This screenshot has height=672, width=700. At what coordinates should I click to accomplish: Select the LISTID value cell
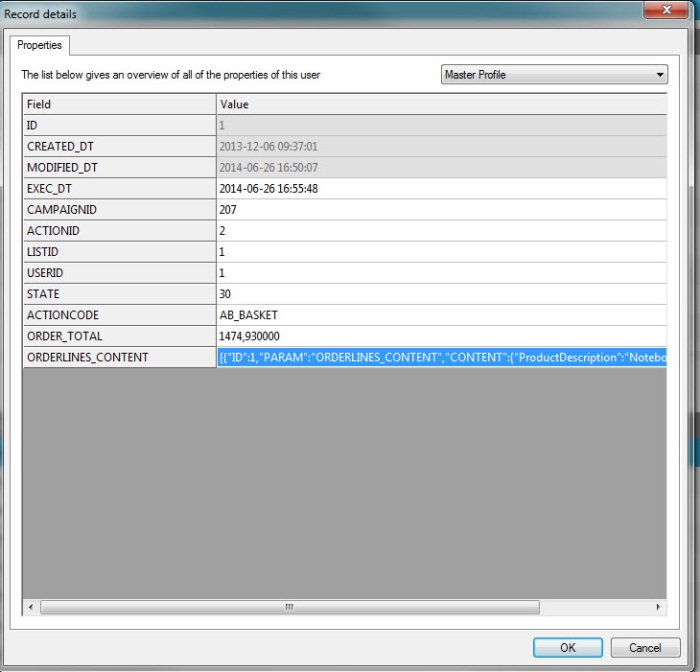pos(440,252)
